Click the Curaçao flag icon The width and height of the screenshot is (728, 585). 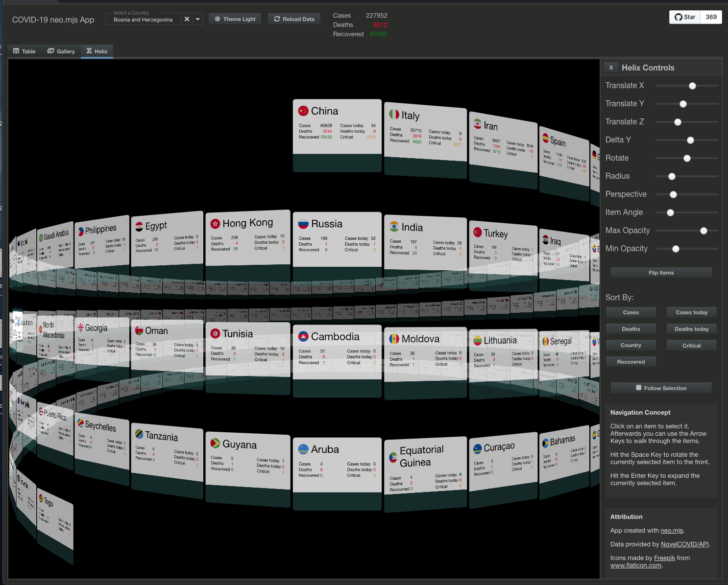click(478, 448)
